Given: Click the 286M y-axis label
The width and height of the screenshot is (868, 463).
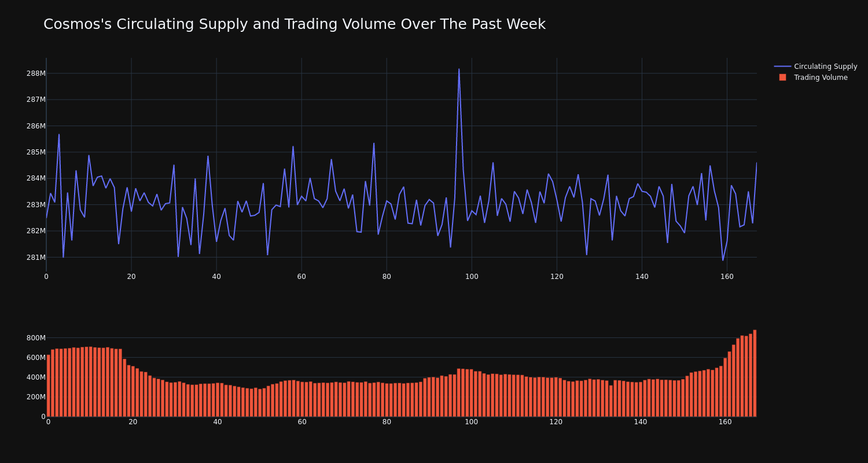Looking at the screenshot, I should point(36,126).
